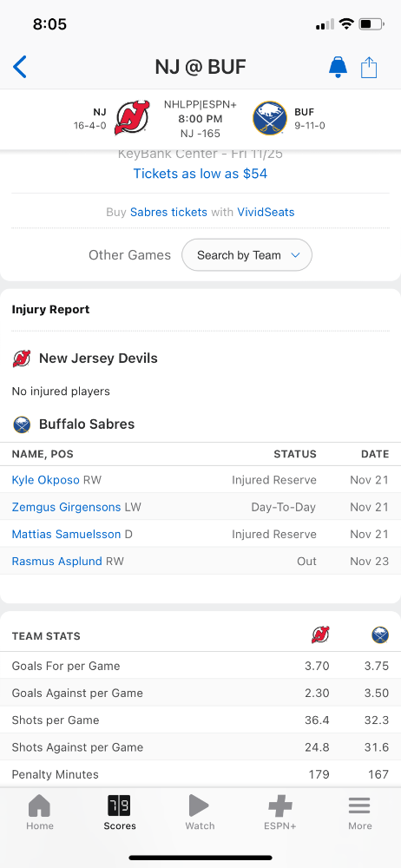
Task: Tap the Buffalo Sabres logo in header
Action: pyautogui.click(x=270, y=118)
